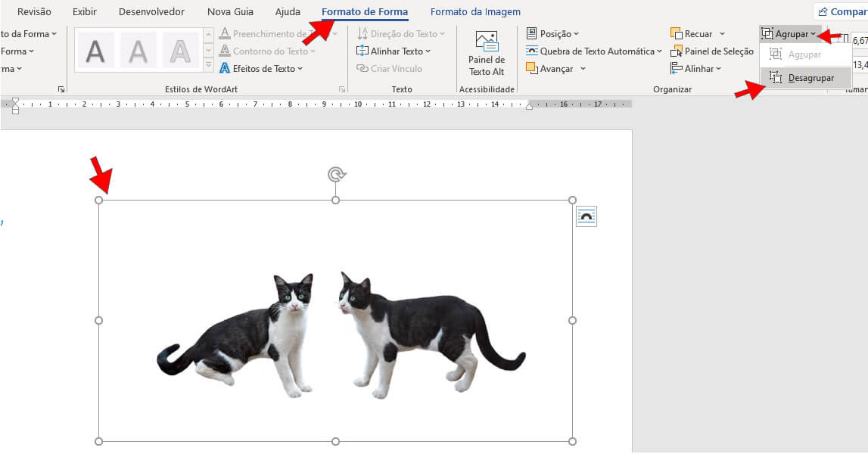Click the right-middle resize handle
The width and height of the screenshot is (868, 454).
[572, 321]
